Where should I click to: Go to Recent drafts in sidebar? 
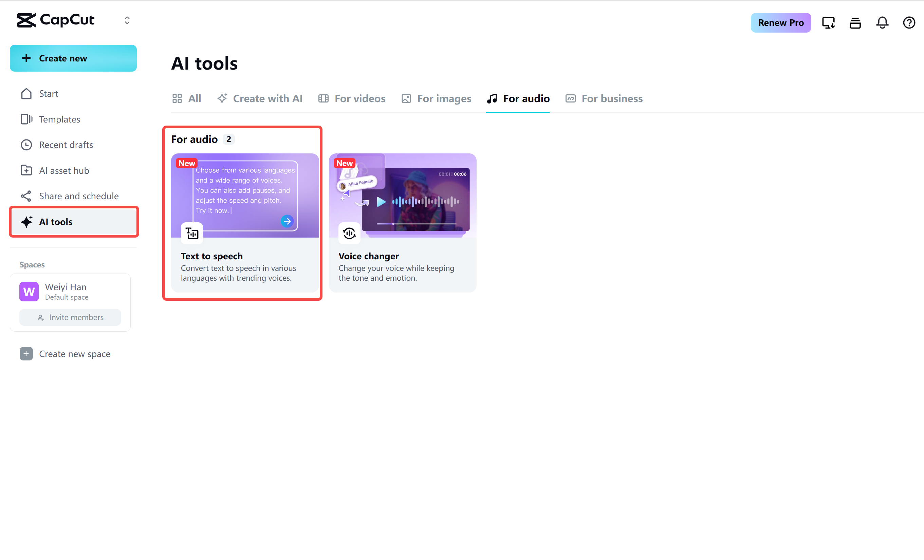[66, 145]
